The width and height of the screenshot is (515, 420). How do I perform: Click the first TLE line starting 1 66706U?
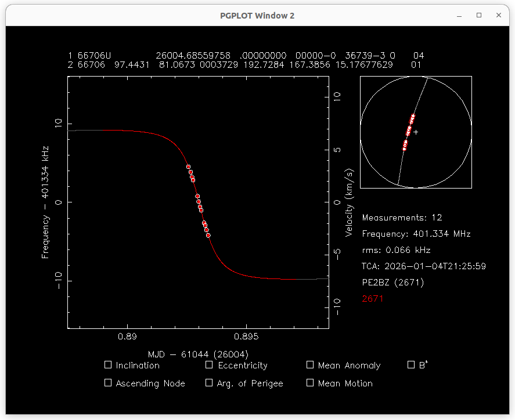246,56
